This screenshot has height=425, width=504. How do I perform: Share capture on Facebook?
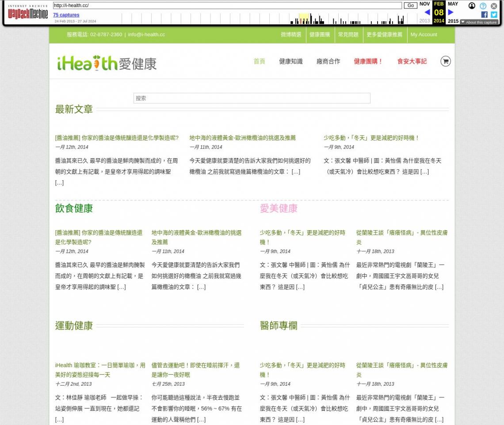(484, 15)
